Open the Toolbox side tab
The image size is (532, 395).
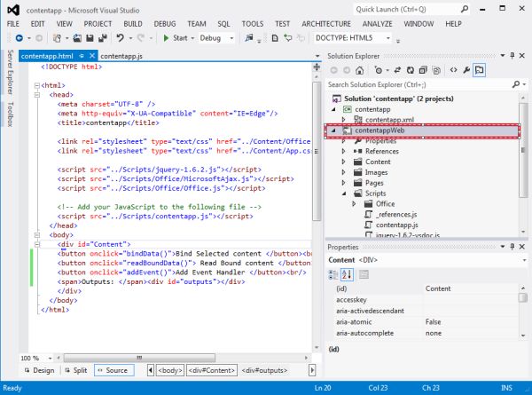pos(10,115)
